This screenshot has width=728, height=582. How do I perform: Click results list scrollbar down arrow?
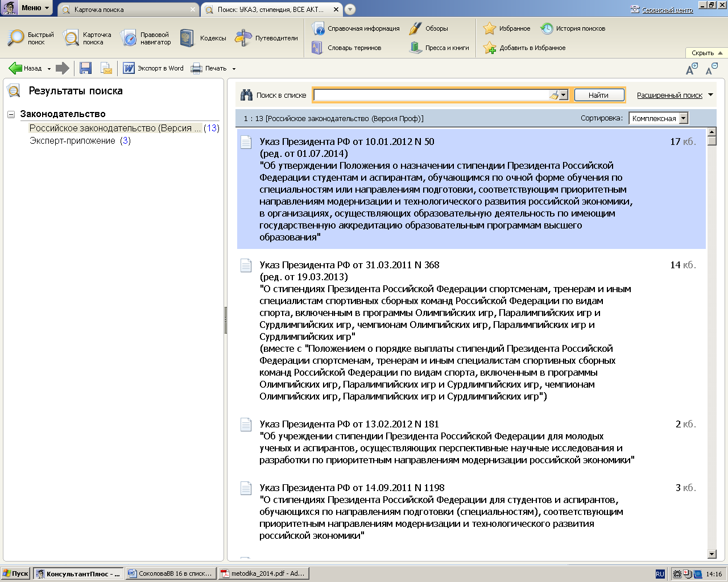tap(712, 554)
